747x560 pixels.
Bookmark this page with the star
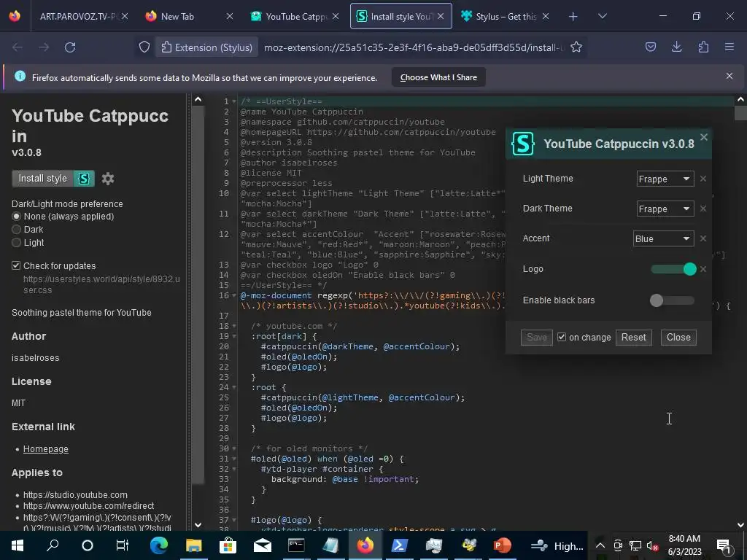[x=576, y=47]
